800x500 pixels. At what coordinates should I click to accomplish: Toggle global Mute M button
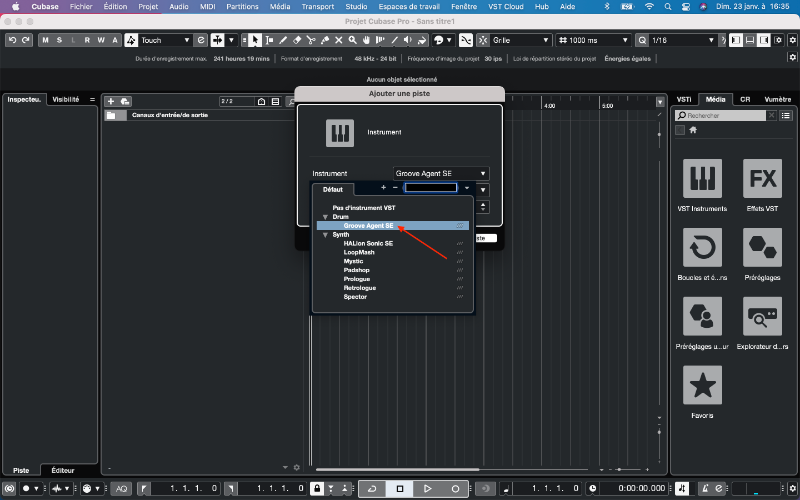point(45,40)
